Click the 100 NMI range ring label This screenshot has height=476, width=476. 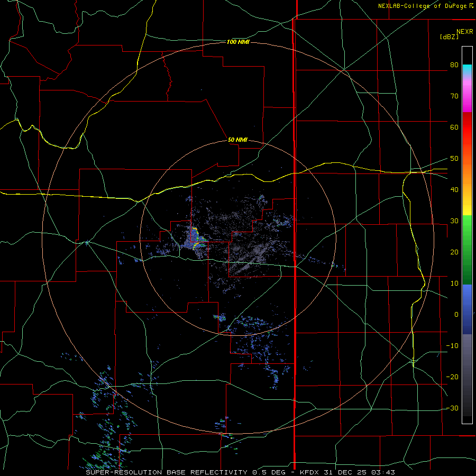tap(238, 42)
